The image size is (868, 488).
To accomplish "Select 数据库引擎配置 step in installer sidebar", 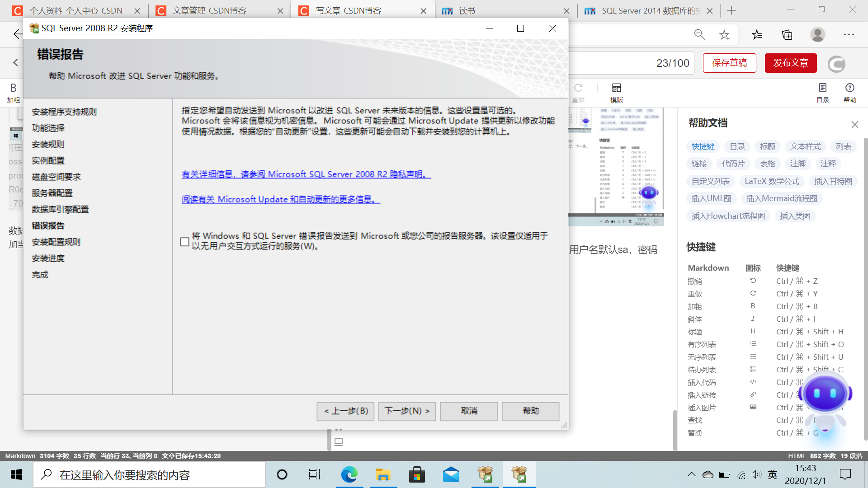I will (60, 210).
